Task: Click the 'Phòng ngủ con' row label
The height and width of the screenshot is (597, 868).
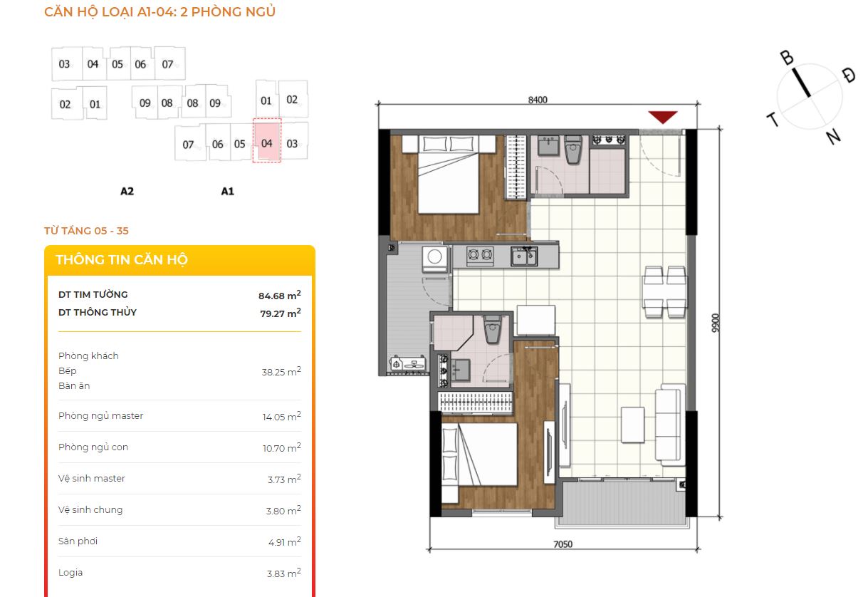Action: click(x=93, y=447)
